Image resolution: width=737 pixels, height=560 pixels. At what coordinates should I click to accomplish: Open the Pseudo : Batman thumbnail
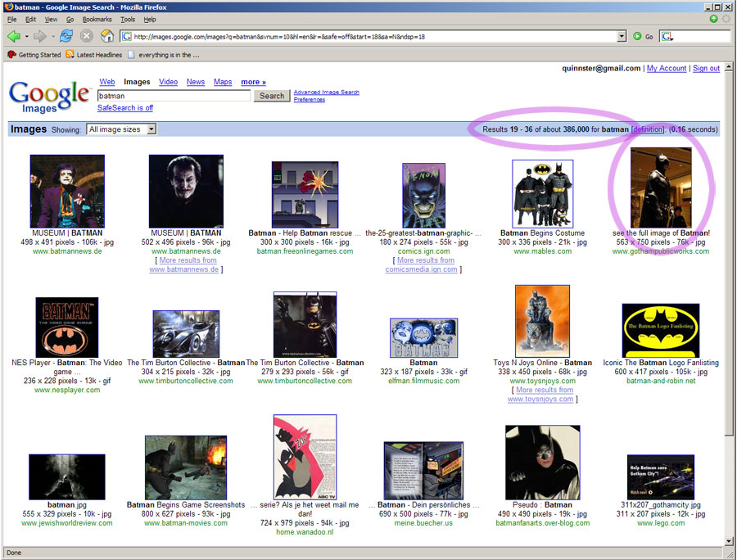click(x=542, y=463)
